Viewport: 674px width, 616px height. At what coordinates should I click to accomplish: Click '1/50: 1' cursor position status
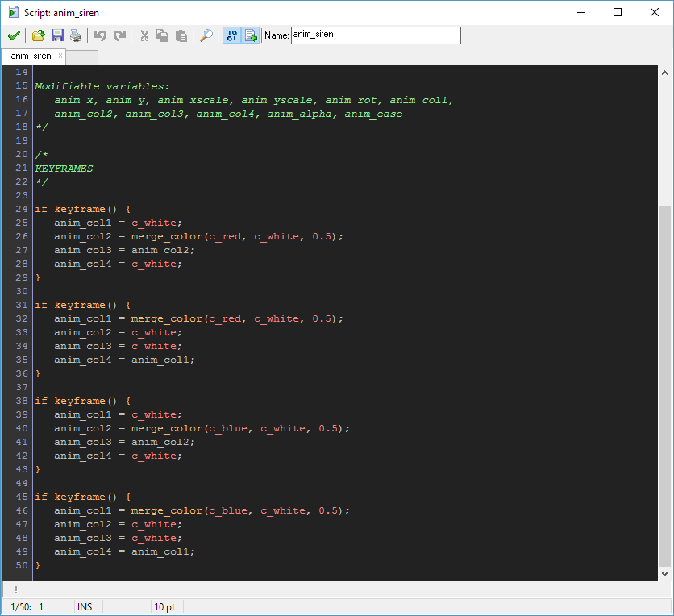pyautogui.click(x=27, y=607)
